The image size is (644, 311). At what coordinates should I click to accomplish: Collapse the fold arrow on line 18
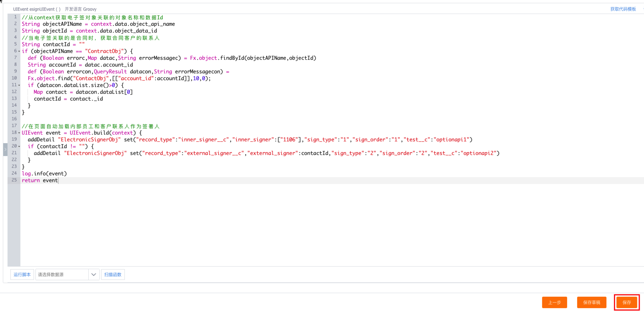19,133
